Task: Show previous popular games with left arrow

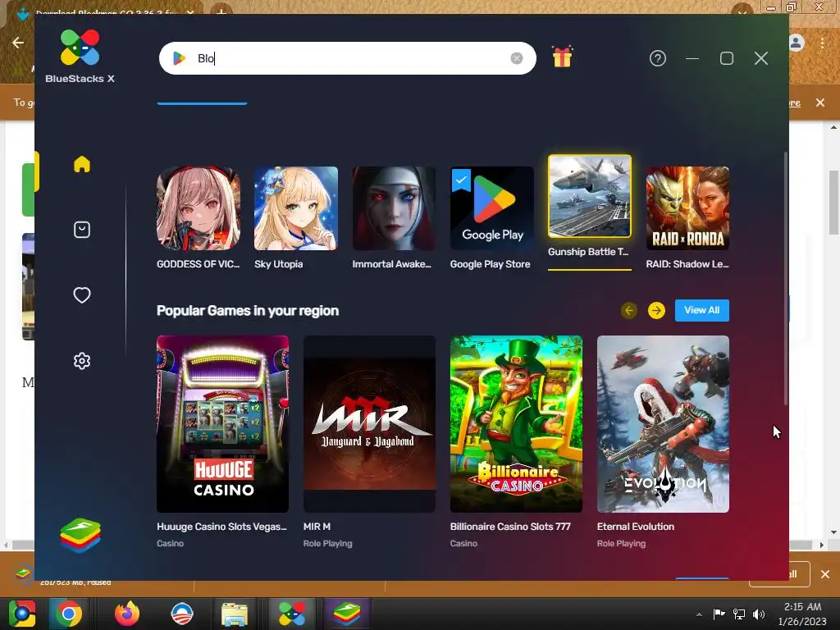Action: pyautogui.click(x=629, y=311)
